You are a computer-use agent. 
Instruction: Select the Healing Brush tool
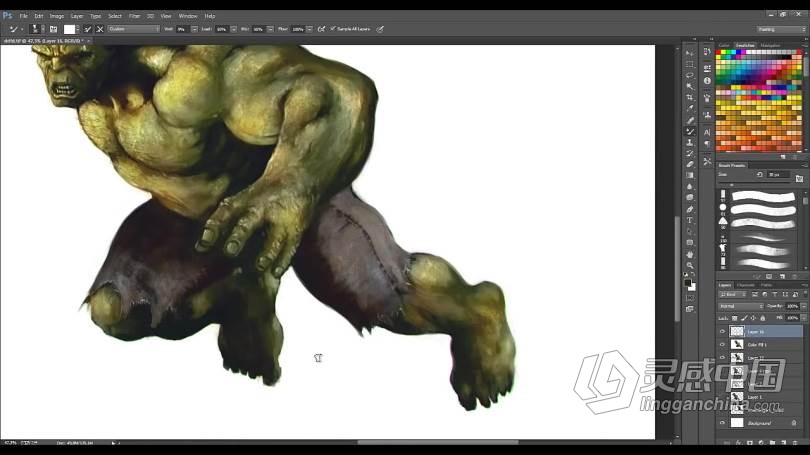tap(690, 120)
